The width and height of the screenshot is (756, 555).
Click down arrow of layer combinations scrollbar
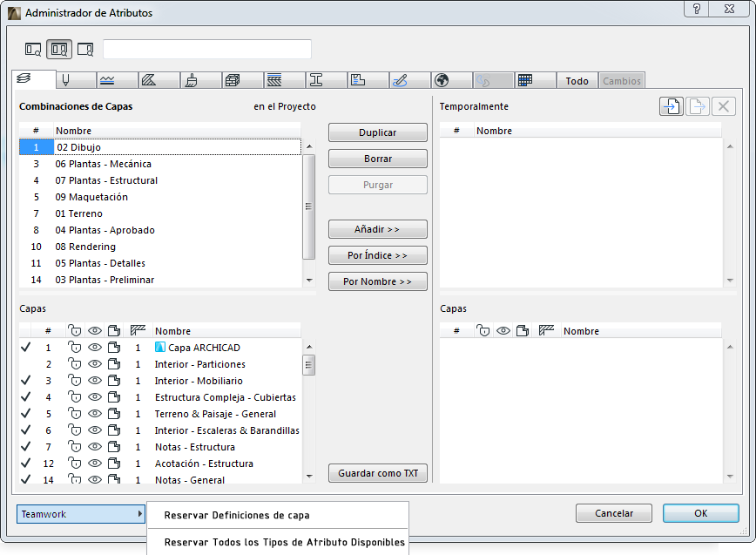point(309,281)
